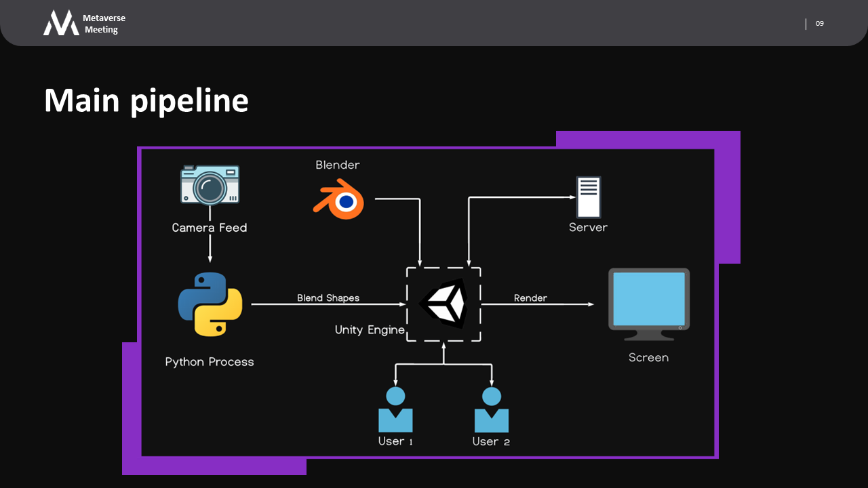
Task: Click the "Server" text label
Action: point(588,227)
